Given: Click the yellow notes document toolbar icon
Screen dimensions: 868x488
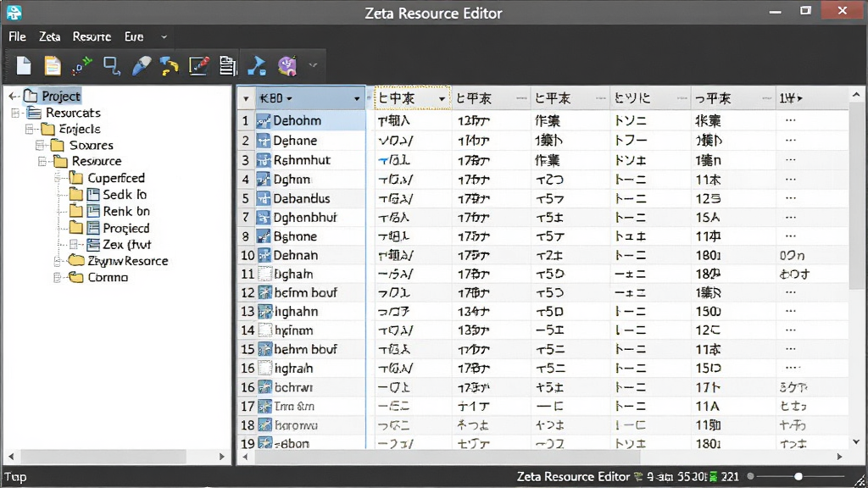Looking at the screenshot, I should click(x=53, y=66).
